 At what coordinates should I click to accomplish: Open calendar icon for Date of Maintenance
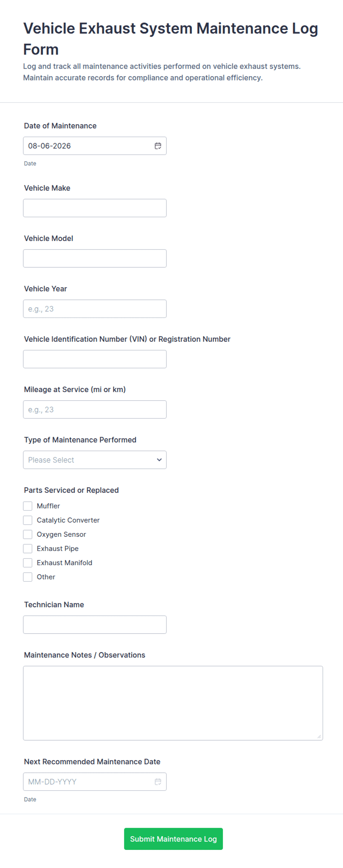click(x=158, y=146)
